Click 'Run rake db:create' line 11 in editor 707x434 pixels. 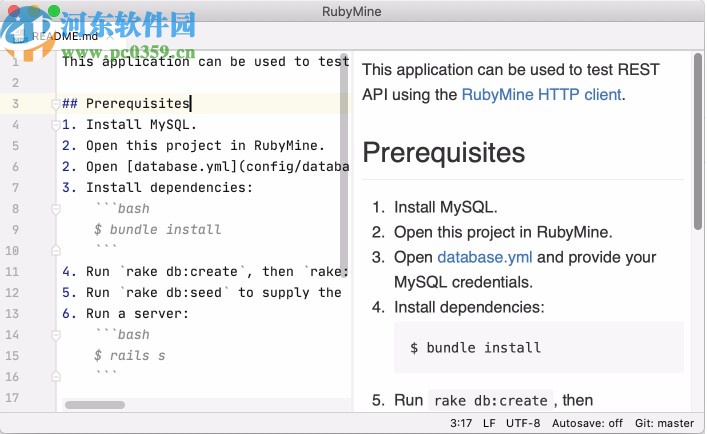click(x=206, y=272)
